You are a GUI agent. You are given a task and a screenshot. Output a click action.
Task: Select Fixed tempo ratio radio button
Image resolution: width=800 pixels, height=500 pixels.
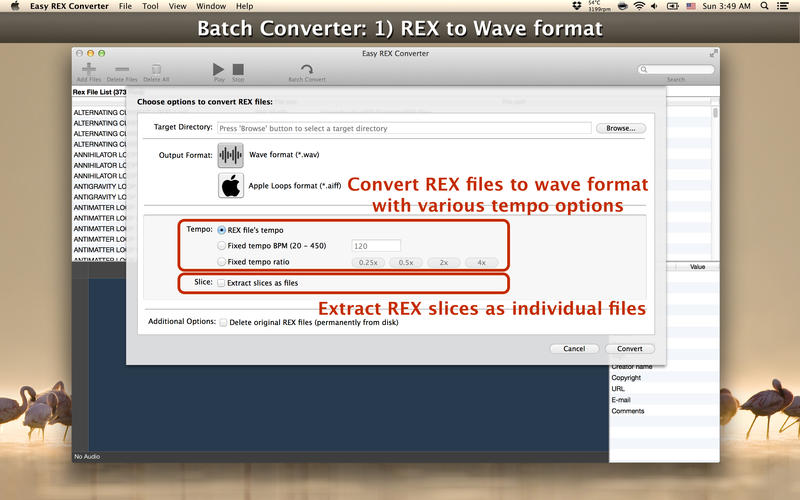tap(221, 262)
